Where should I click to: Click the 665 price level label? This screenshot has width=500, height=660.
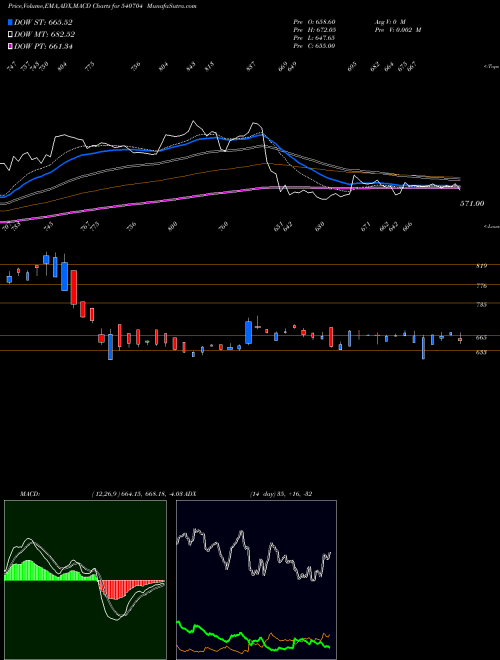point(481,338)
